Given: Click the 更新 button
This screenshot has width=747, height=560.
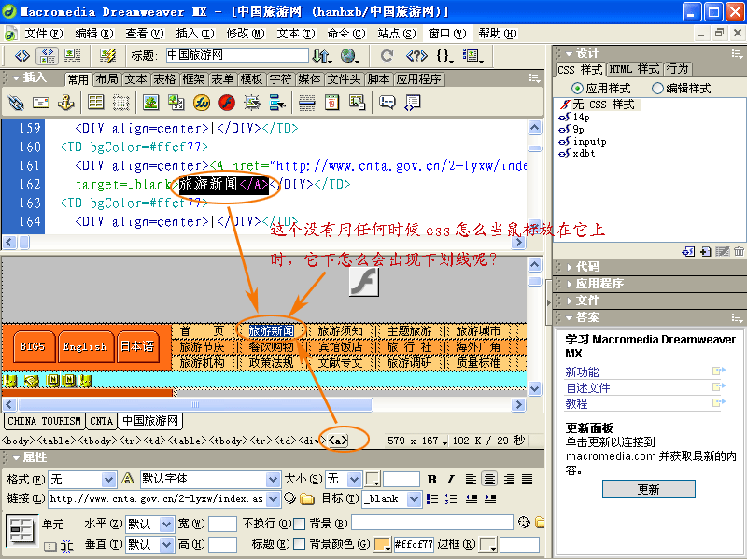Looking at the screenshot, I should click(648, 489).
